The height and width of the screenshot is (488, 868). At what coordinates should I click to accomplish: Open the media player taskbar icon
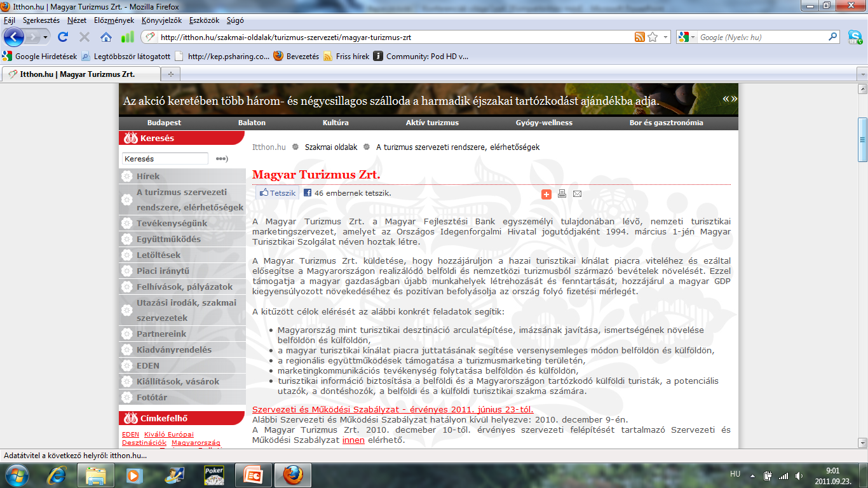click(x=135, y=475)
